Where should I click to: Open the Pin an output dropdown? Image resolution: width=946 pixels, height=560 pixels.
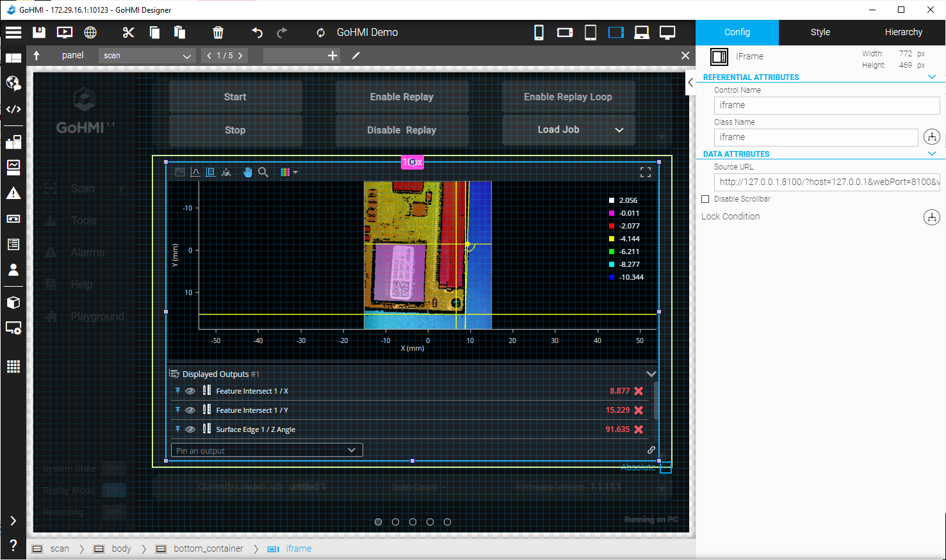tap(266, 451)
